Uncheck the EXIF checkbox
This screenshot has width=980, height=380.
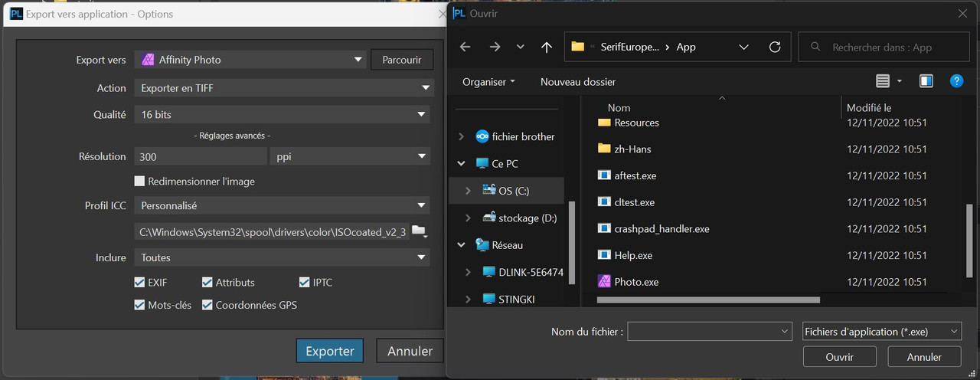point(139,282)
